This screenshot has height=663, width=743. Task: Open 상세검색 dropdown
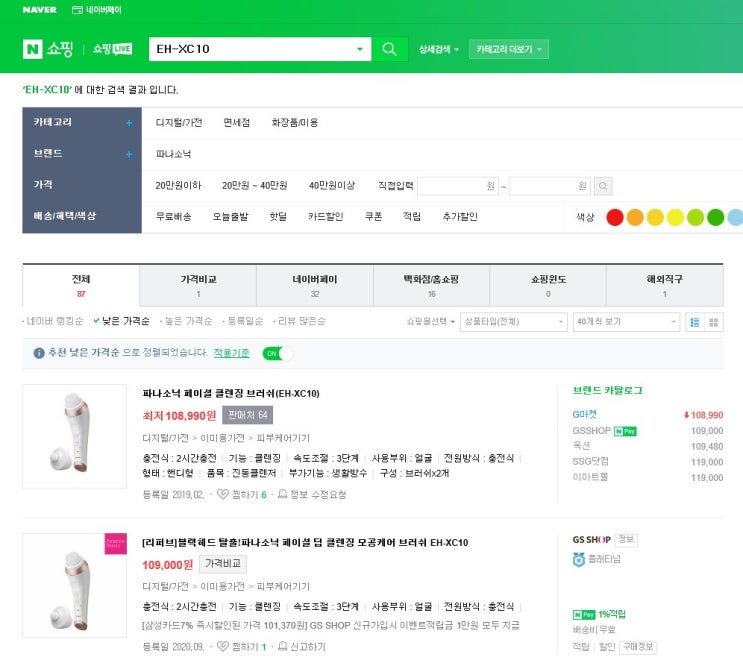coord(438,49)
